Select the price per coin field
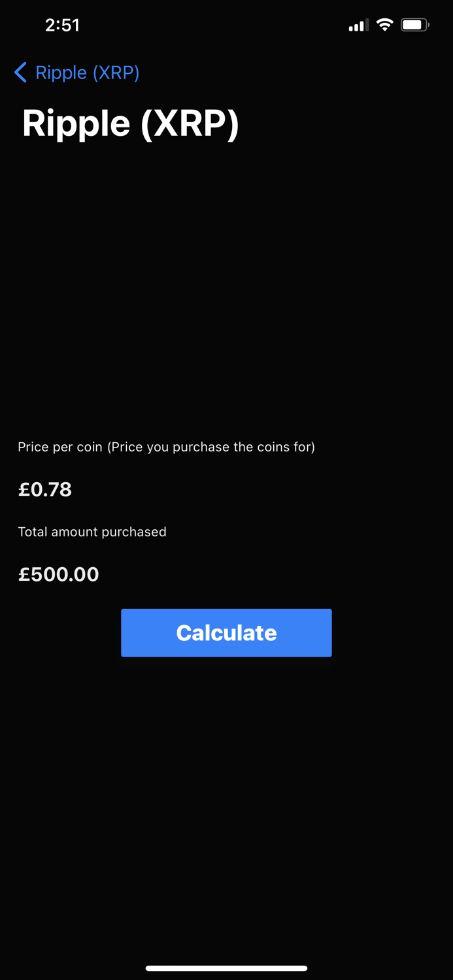 click(45, 489)
